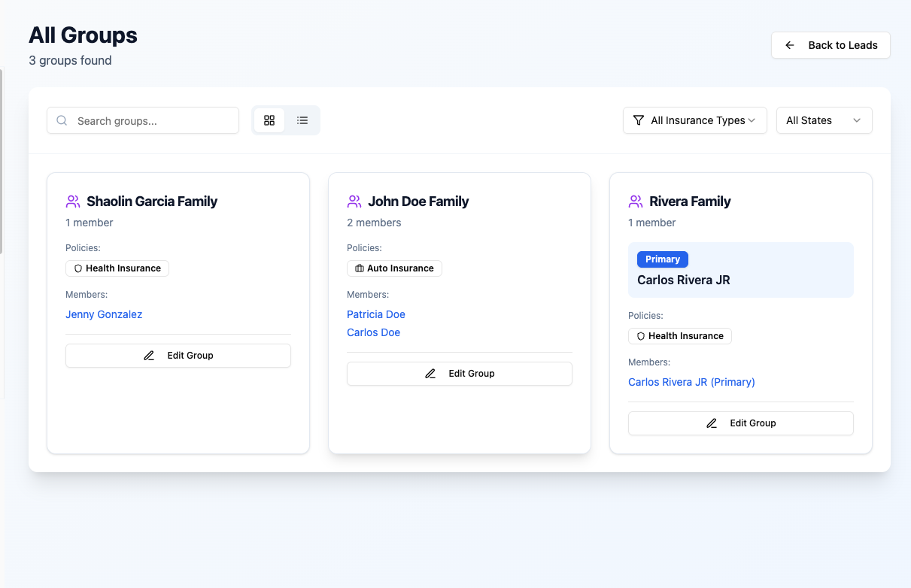Click the search magnifier icon
Viewport: 911px width, 588px height.
(x=62, y=120)
